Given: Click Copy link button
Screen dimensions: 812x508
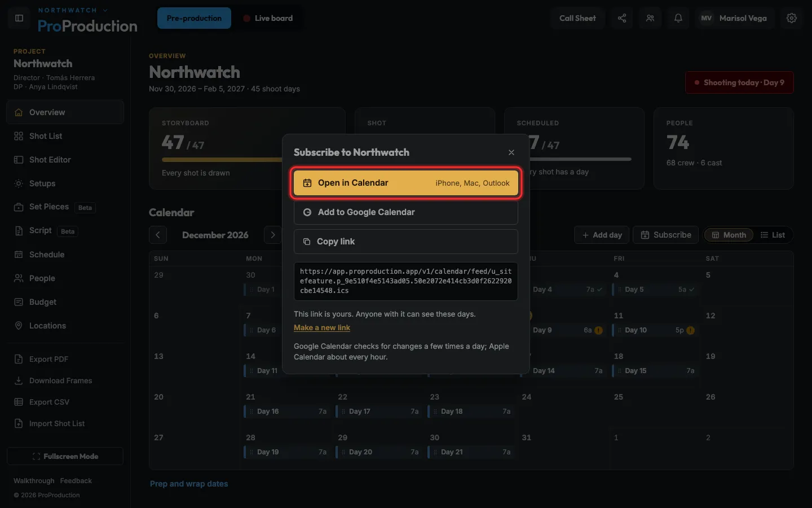Looking at the screenshot, I should (x=406, y=242).
